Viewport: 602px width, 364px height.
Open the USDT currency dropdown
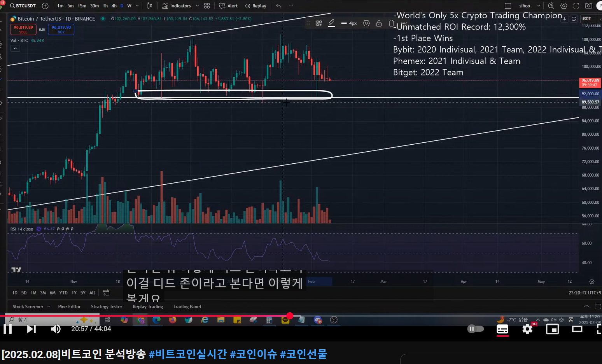point(590,19)
